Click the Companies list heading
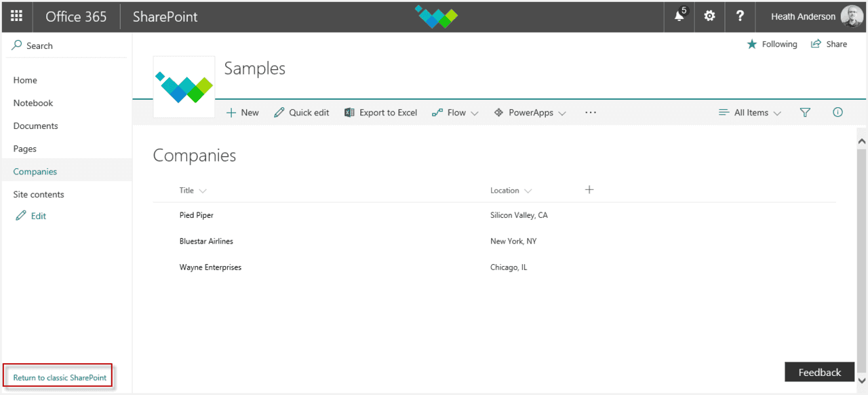This screenshot has height=395, width=868. click(195, 155)
